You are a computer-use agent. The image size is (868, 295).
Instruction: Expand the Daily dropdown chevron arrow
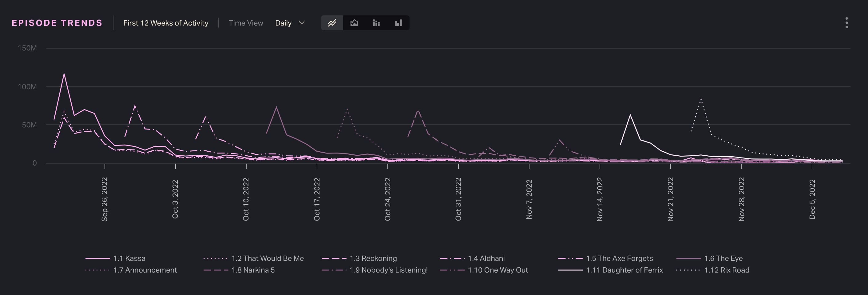point(302,23)
